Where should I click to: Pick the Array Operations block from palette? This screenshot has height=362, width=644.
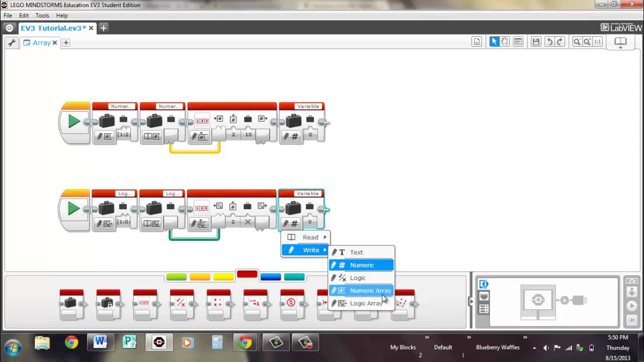[x=145, y=304]
